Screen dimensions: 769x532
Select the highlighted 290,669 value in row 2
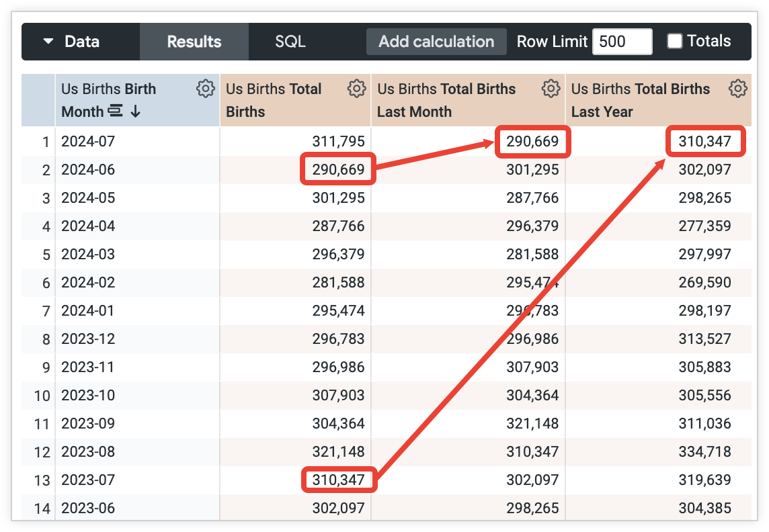(x=337, y=169)
